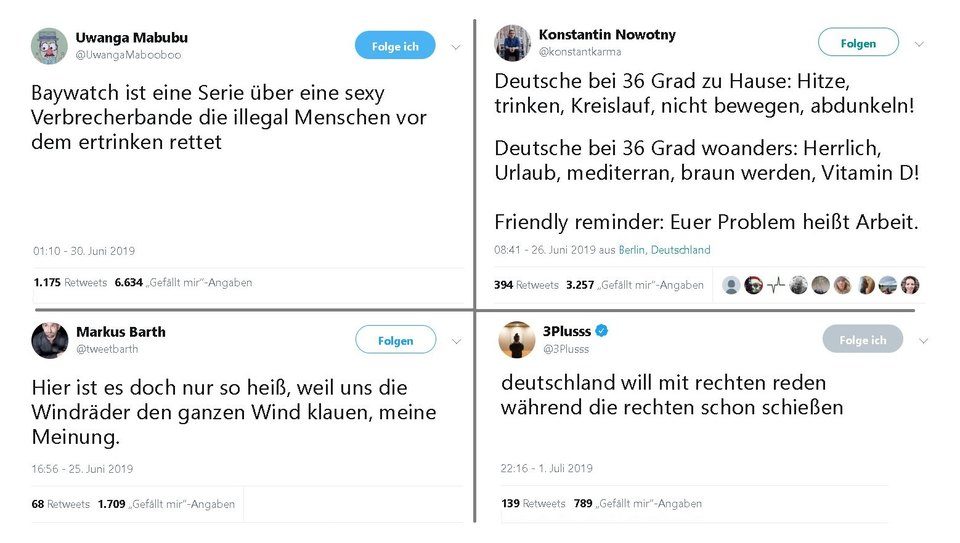Expand the chevron menu on Uwanga Mabubu's tweet
This screenshot has width=960, height=543.
tap(456, 47)
